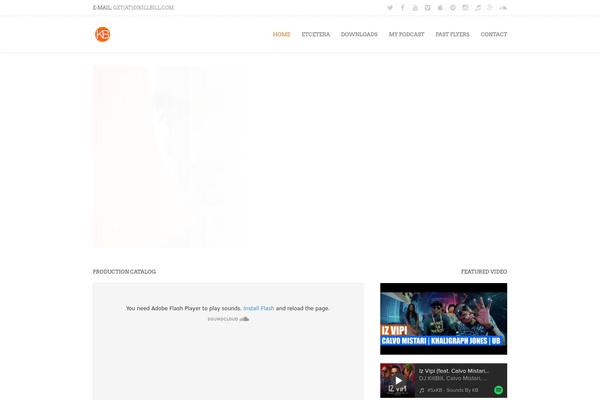The width and height of the screenshot is (600, 400).
Task: Click the Apple icon in the header
Action: tap(440, 8)
